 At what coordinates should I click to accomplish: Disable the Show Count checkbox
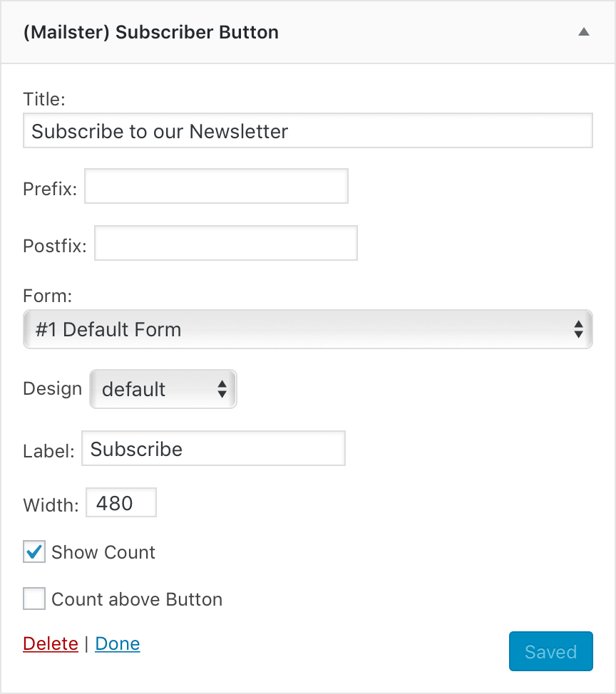(34, 551)
